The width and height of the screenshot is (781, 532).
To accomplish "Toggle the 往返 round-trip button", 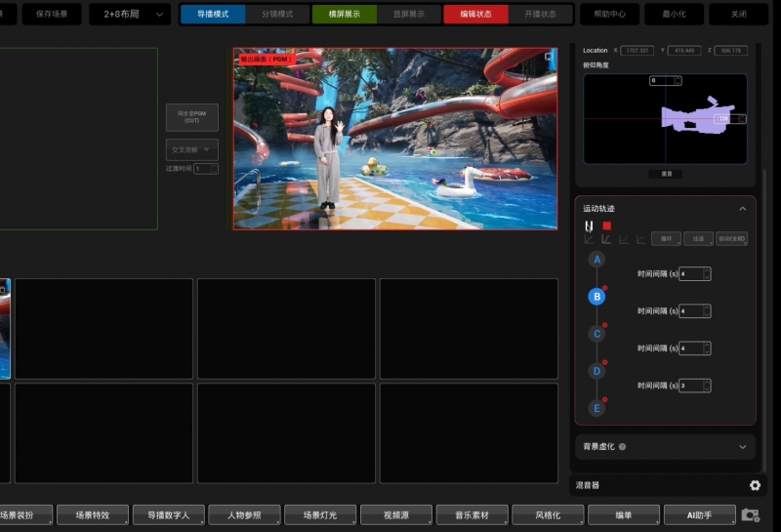I will tap(698, 239).
